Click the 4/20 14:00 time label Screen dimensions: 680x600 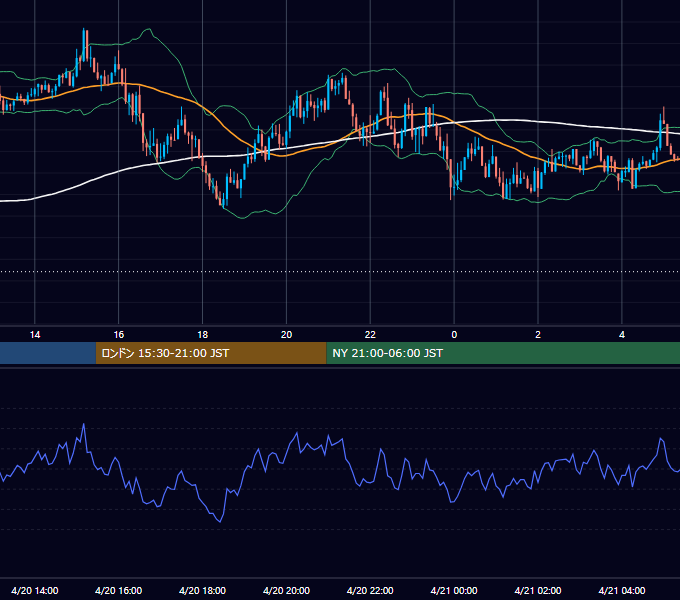[35, 590]
